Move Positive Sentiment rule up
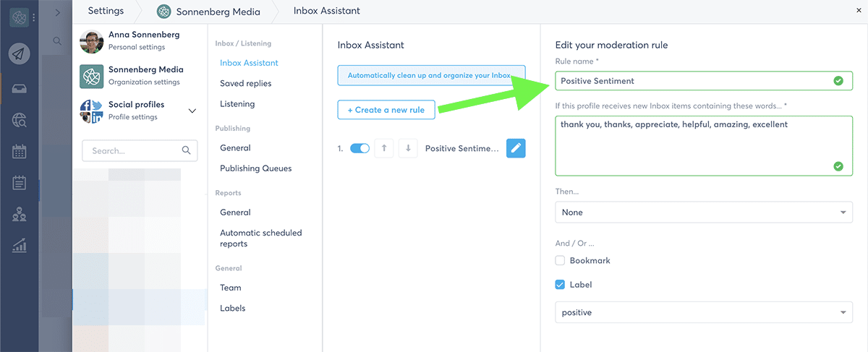This screenshot has width=868, height=352. point(384,148)
